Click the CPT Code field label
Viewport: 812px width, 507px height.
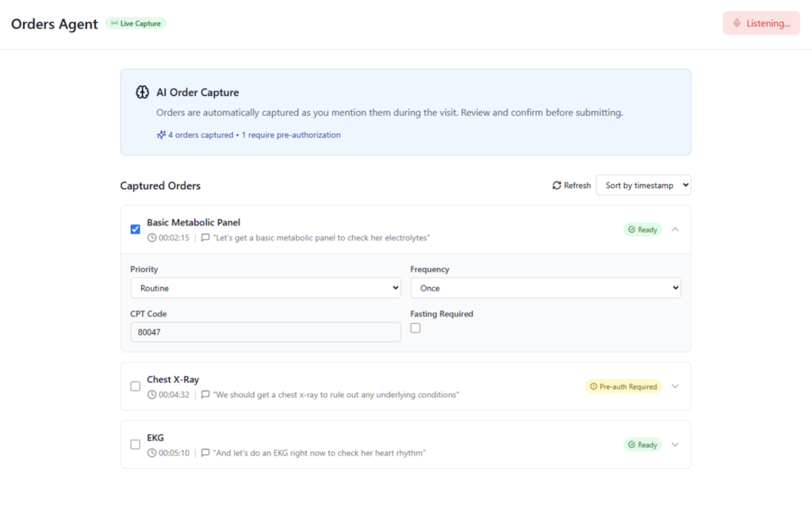[x=148, y=313]
